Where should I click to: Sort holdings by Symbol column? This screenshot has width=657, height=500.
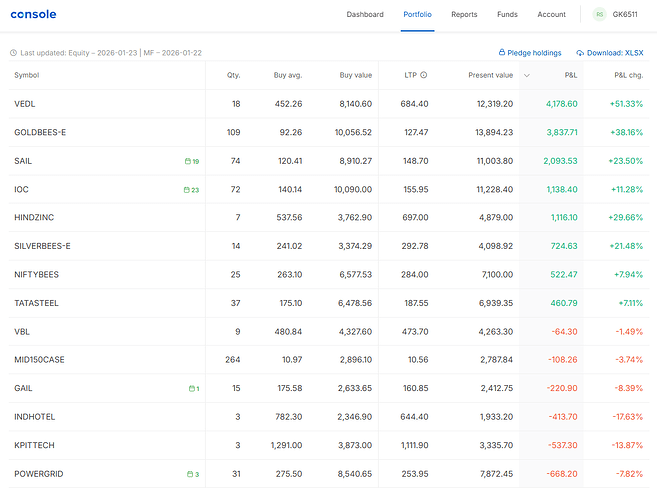[27, 75]
